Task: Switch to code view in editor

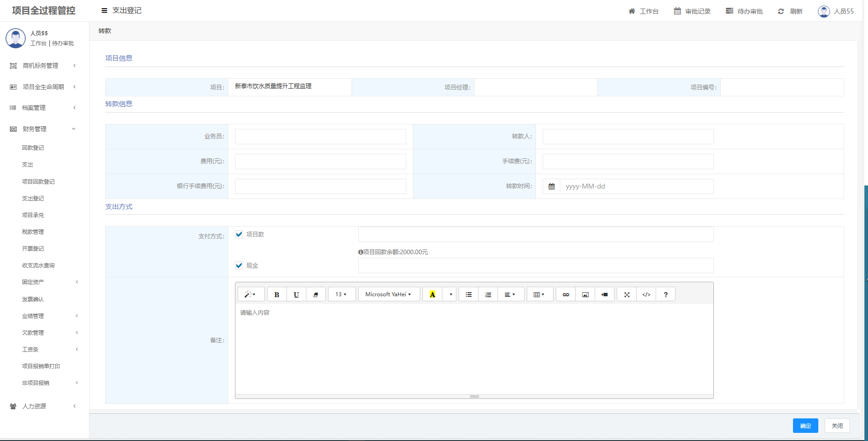Action: click(646, 294)
